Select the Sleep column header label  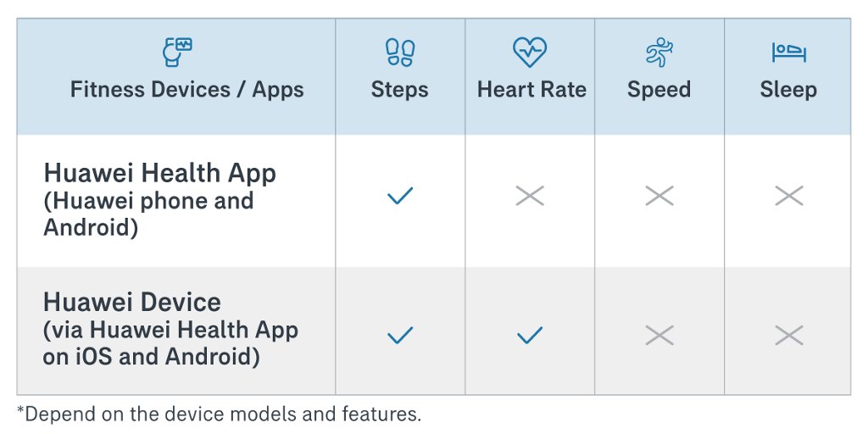pyautogui.click(x=788, y=90)
